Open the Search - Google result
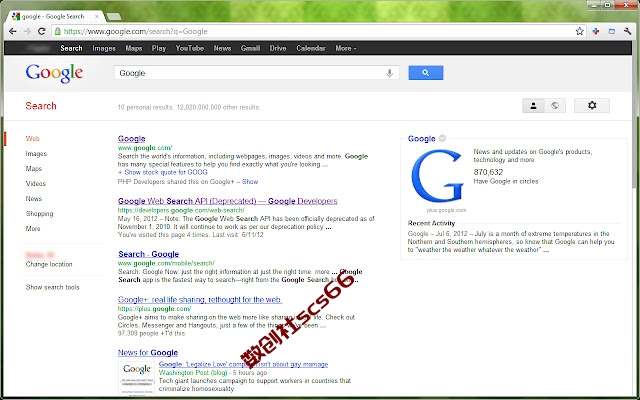 (x=149, y=254)
